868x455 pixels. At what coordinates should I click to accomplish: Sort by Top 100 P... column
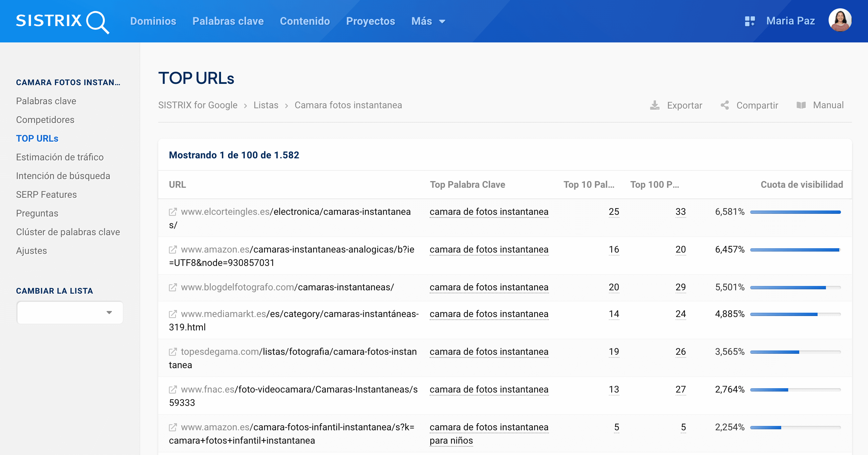[x=654, y=184]
